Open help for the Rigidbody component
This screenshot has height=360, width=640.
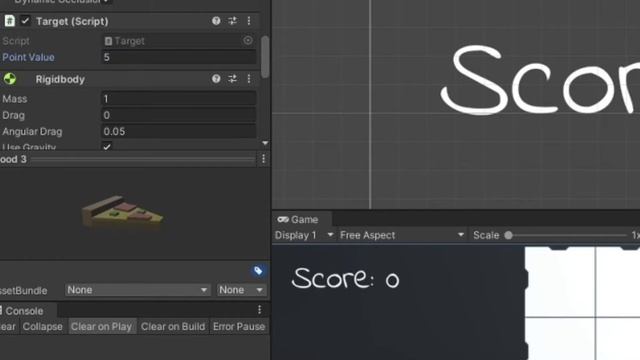coord(216,79)
